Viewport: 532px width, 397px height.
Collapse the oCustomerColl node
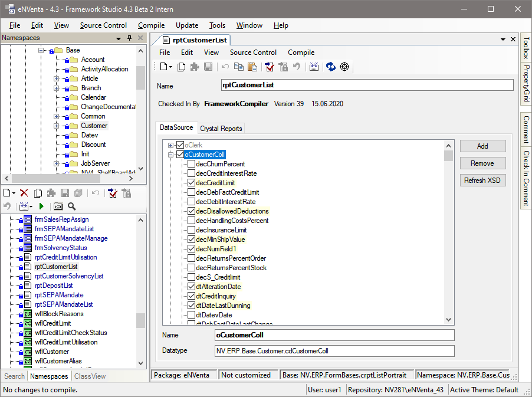tap(170, 155)
